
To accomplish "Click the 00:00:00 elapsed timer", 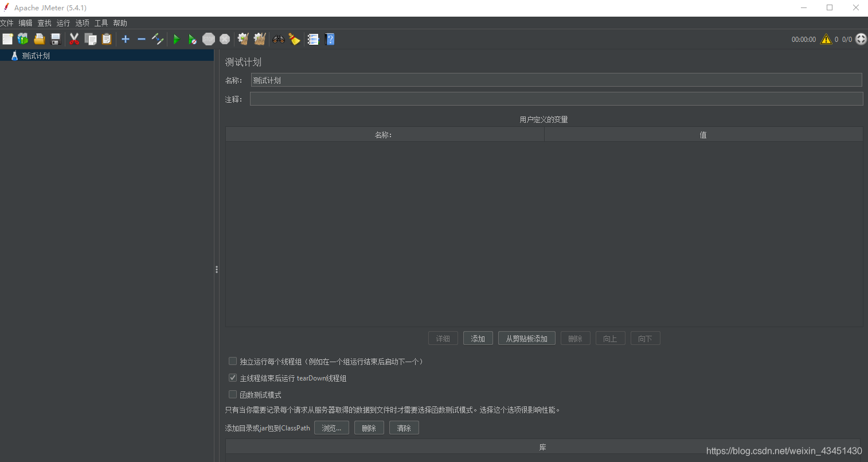I will coord(804,40).
